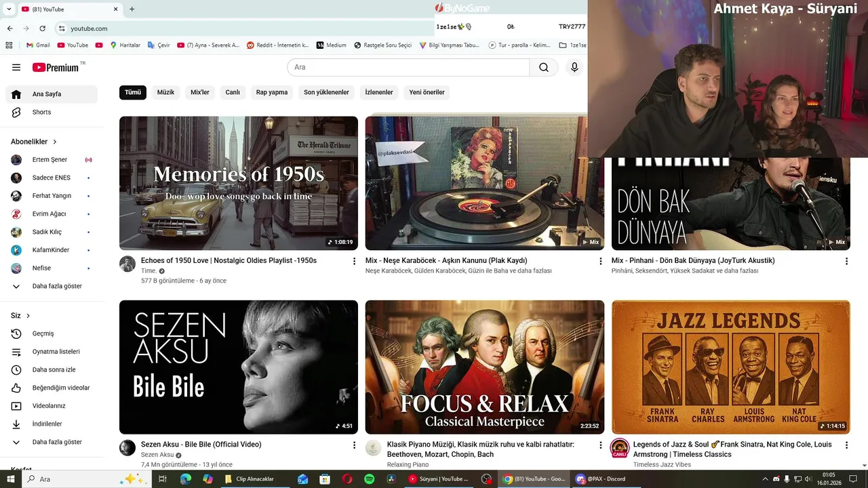Open options menu for Klasik Piyano Müziği
Viewport: 868px width, 488px height.
(x=600, y=445)
